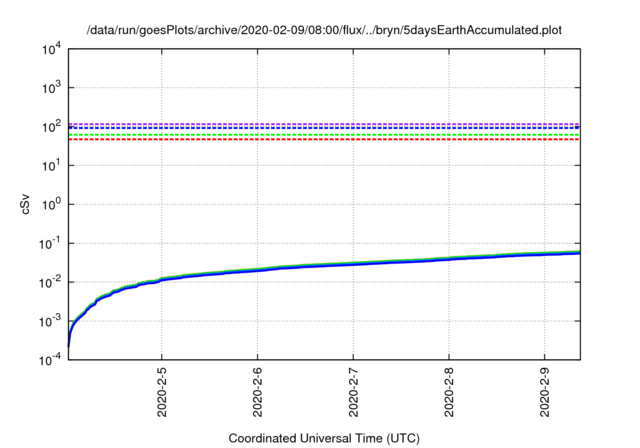Click the 2020-2-6 date tick label

click(257, 392)
